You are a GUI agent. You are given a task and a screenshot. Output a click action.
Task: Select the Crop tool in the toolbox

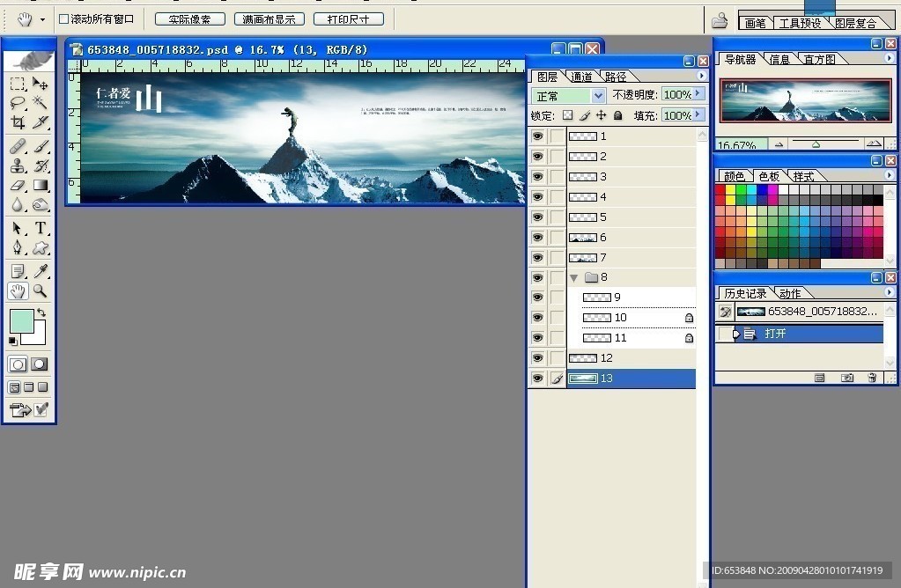point(18,123)
